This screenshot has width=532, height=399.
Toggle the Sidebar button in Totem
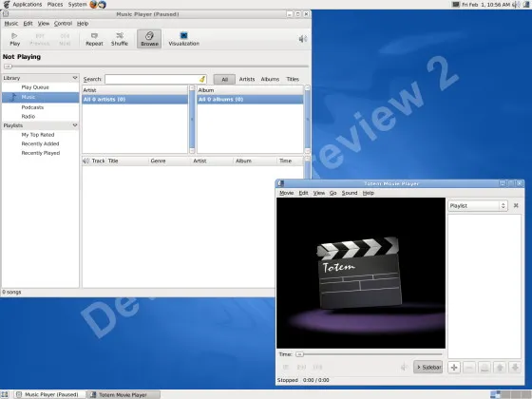pyautogui.click(x=428, y=367)
